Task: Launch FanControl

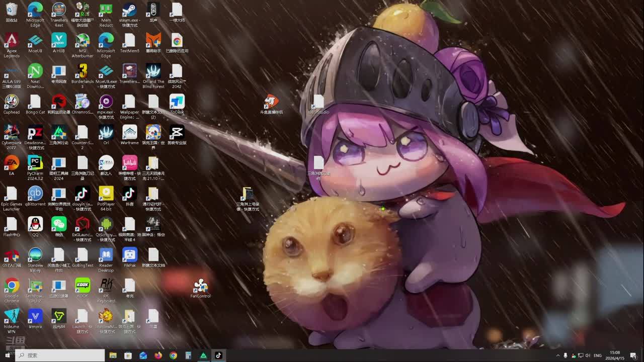Action: (200, 286)
